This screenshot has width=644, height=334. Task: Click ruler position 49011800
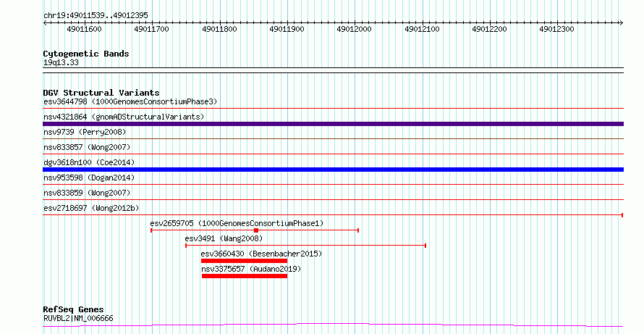point(219,29)
